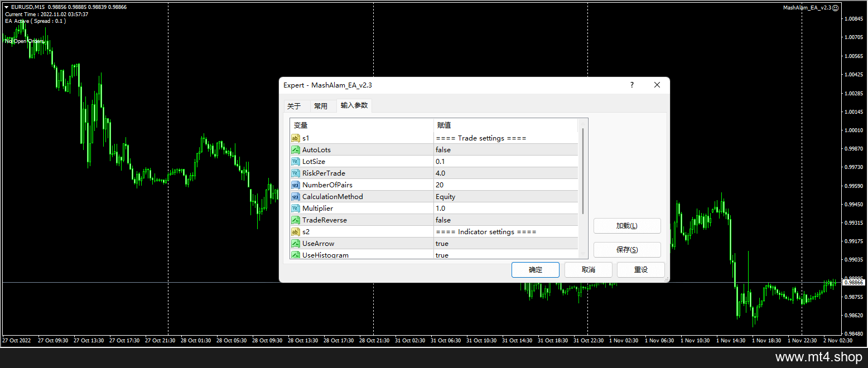Click the 加载(L) button
The width and height of the screenshot is (868, 368).
627,226
